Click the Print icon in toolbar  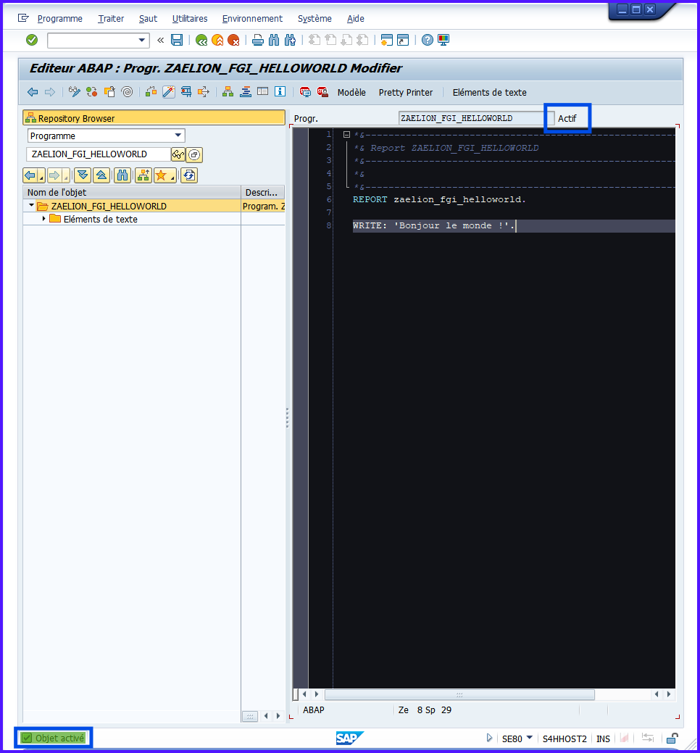coord(257,40)
